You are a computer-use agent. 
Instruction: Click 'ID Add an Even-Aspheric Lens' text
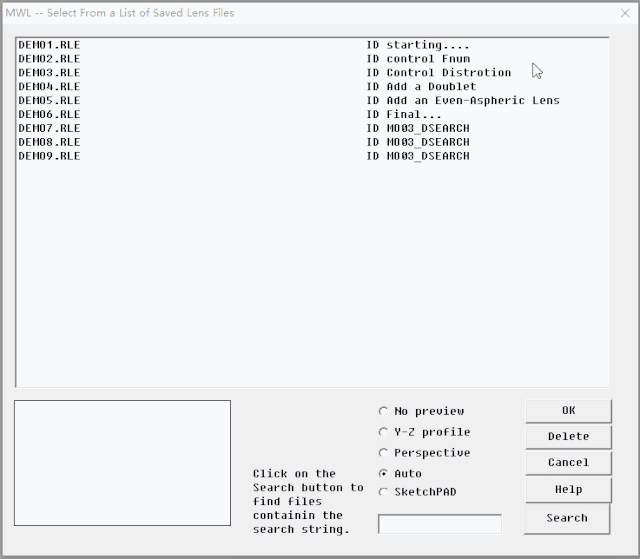point(463,100)
